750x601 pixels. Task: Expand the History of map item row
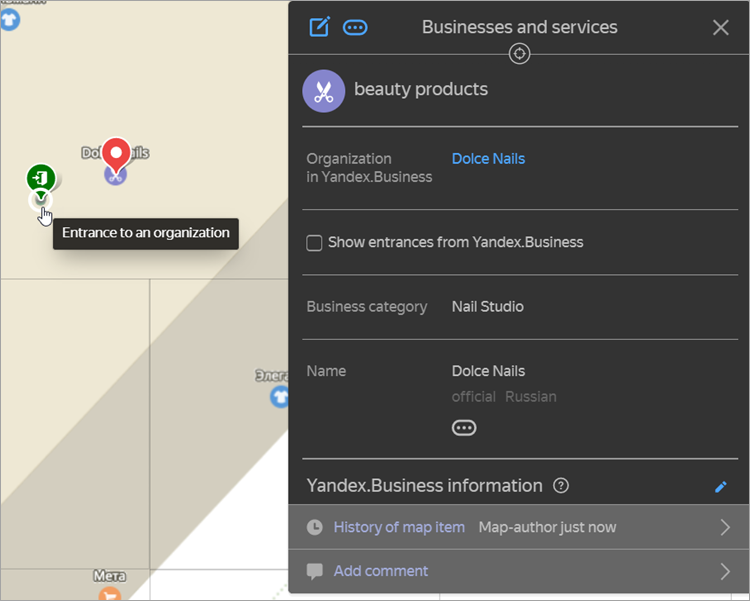click(725, 527)
